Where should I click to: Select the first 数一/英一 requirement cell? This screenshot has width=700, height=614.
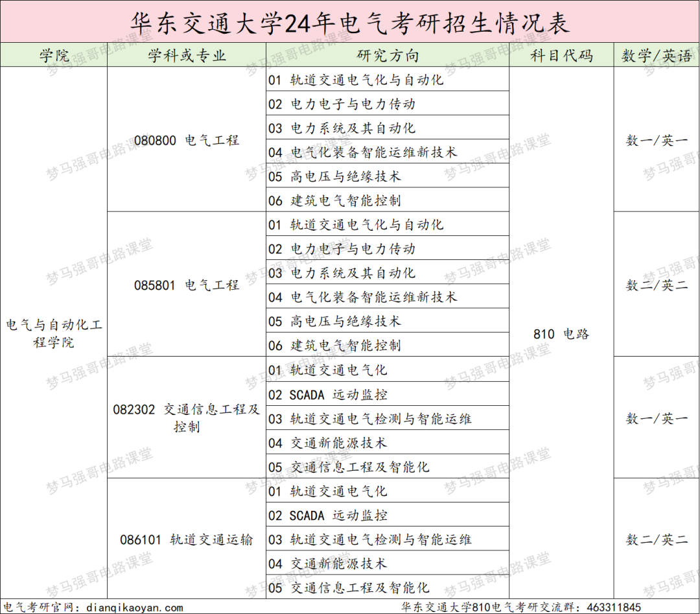point(655,139)
